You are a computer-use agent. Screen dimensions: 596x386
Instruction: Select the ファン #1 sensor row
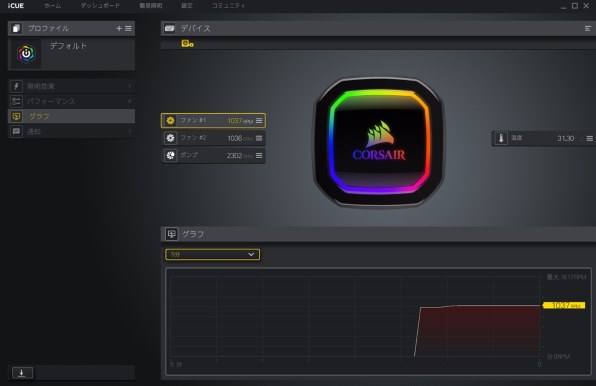213,120
